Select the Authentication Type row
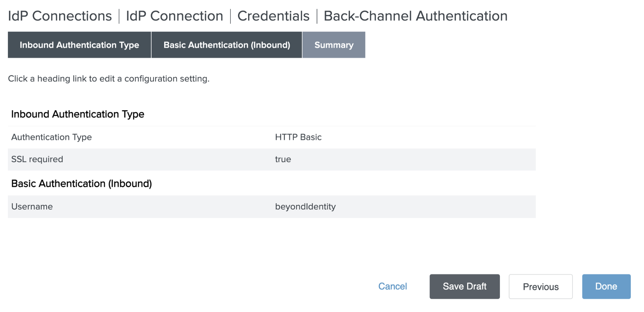This screenshot has width=644, height=312. pos(272,137)
